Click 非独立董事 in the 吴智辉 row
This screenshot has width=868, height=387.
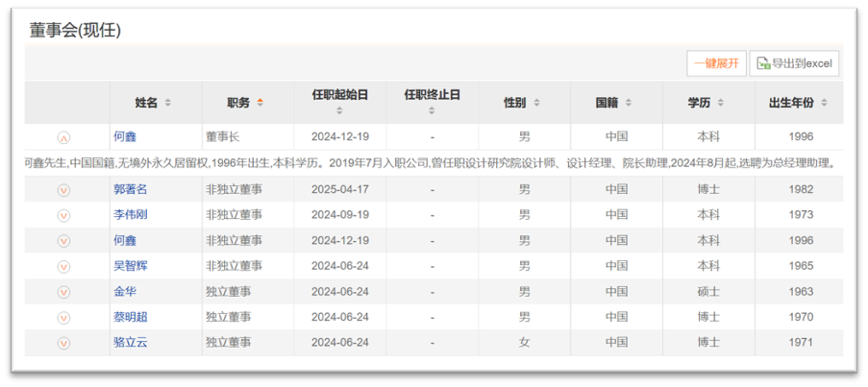click(x=234, y=266)
